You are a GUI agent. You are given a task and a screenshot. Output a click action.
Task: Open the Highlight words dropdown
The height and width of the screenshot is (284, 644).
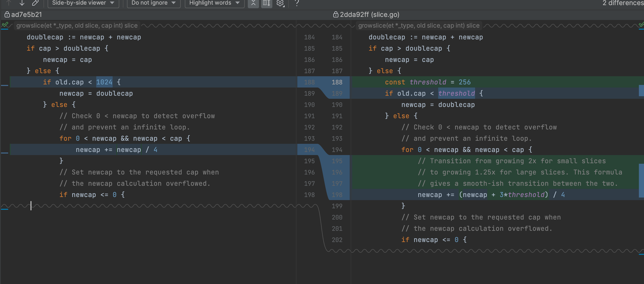tap(214, 3)
